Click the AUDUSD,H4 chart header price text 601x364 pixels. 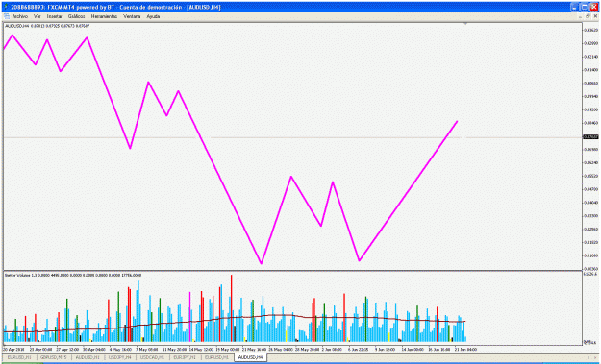coord(47,26)
